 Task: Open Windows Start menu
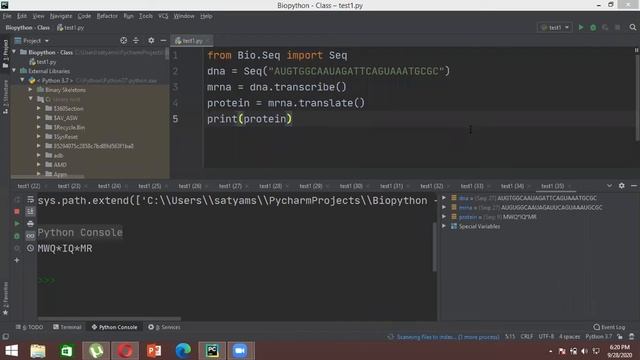(11, 351)
